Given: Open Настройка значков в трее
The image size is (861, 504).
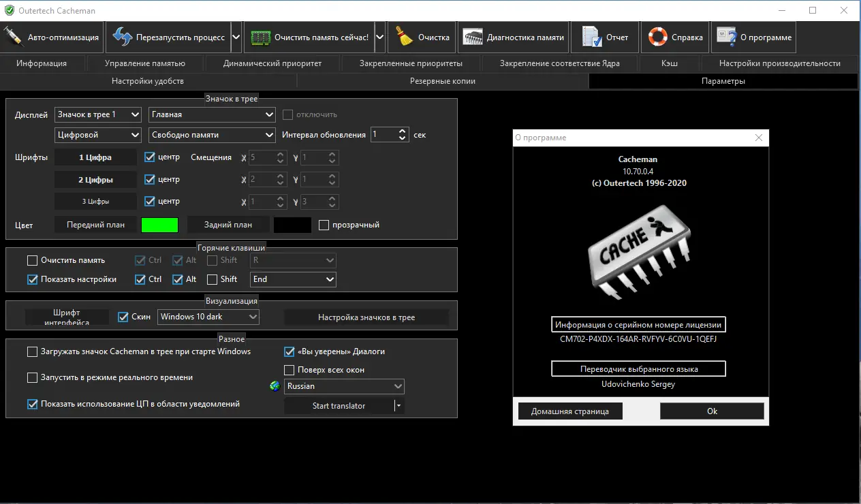Looking at the screenshot, I should point(366,317).
